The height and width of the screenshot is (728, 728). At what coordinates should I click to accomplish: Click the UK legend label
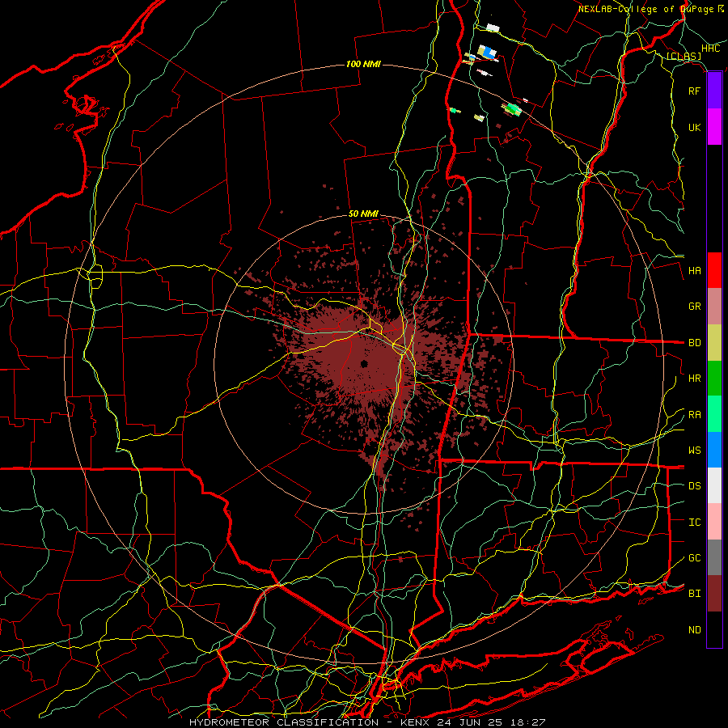pos(695,127)
